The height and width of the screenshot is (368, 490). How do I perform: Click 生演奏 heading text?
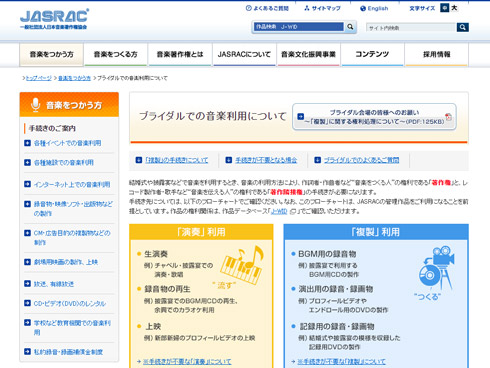[156, 254]
